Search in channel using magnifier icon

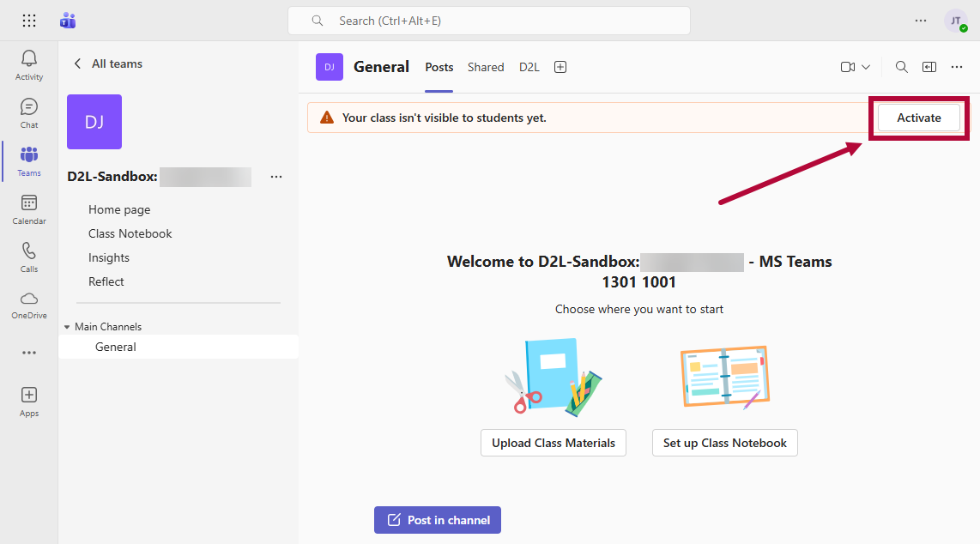tap(901, 67)
